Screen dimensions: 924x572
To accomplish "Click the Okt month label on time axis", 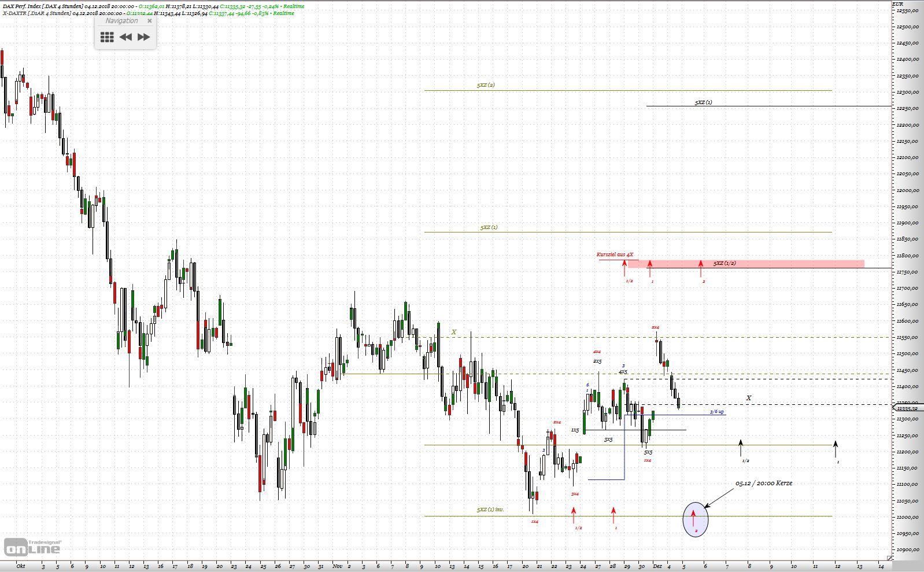I will pos(21,566).
